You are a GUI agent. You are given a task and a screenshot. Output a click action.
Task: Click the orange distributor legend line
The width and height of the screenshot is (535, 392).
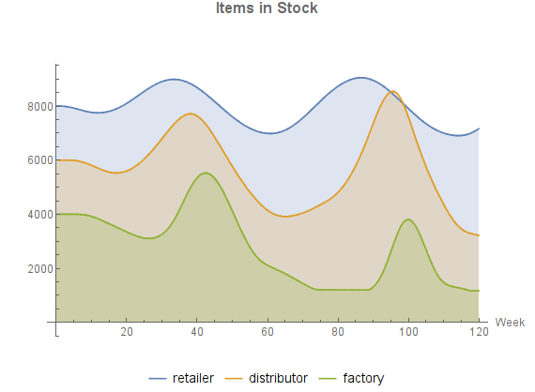(234, 379)
